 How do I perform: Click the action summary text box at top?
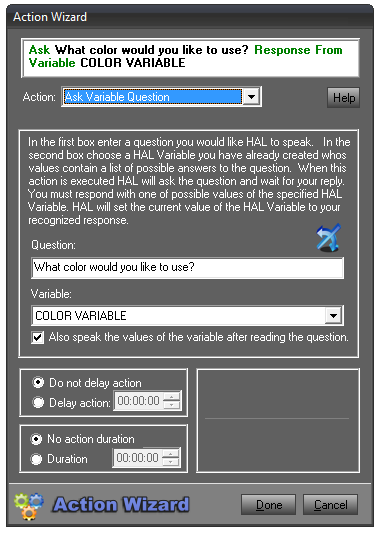[190, 58]
